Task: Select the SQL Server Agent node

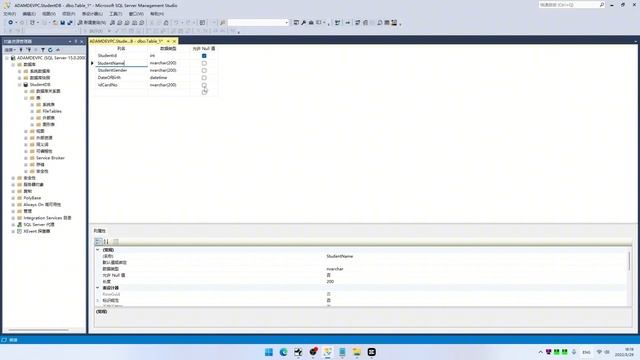Action: tap(39, 224)
